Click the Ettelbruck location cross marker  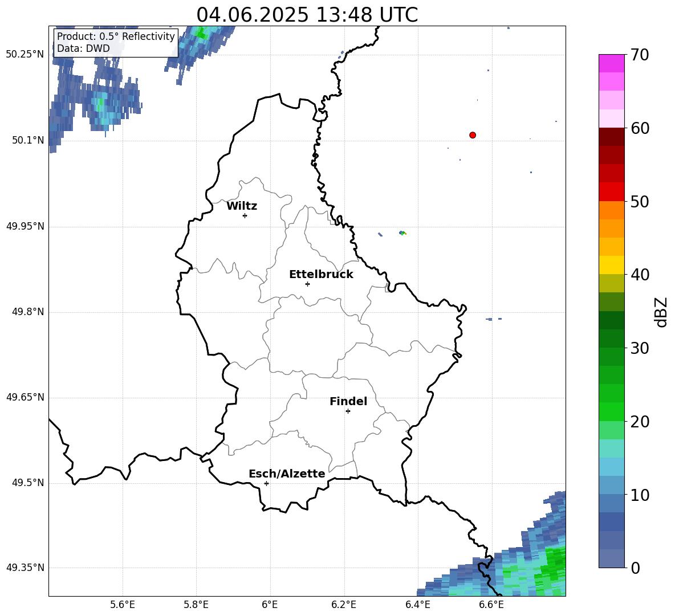pyautogui.click(x=307, y=284)
